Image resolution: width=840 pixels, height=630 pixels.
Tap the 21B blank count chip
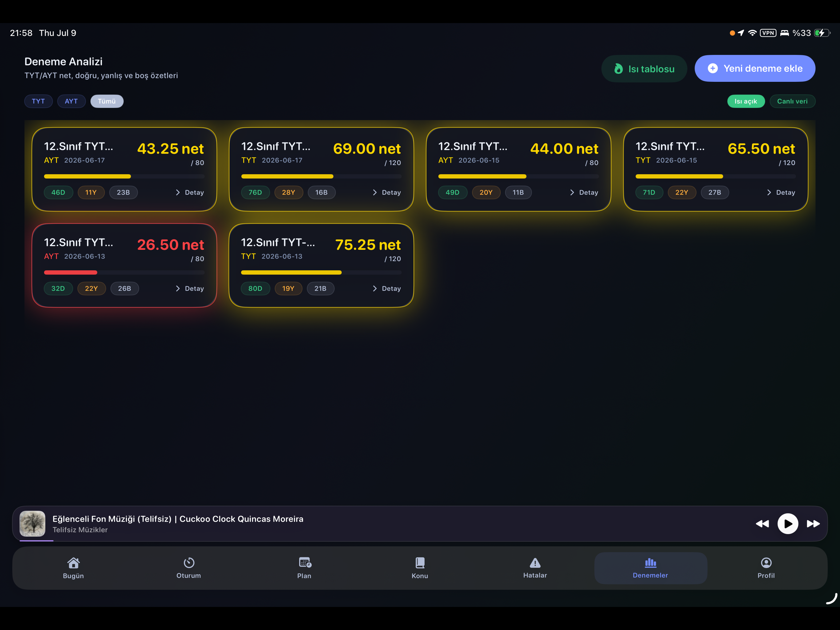point(320,289)
